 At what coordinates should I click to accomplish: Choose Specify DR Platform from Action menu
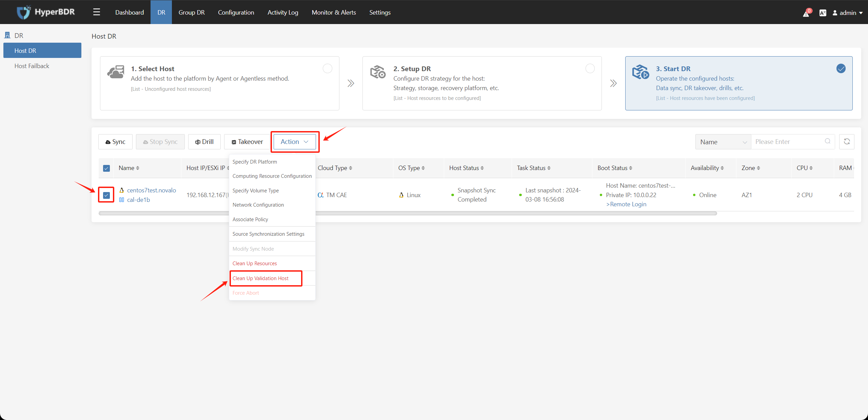272,162
